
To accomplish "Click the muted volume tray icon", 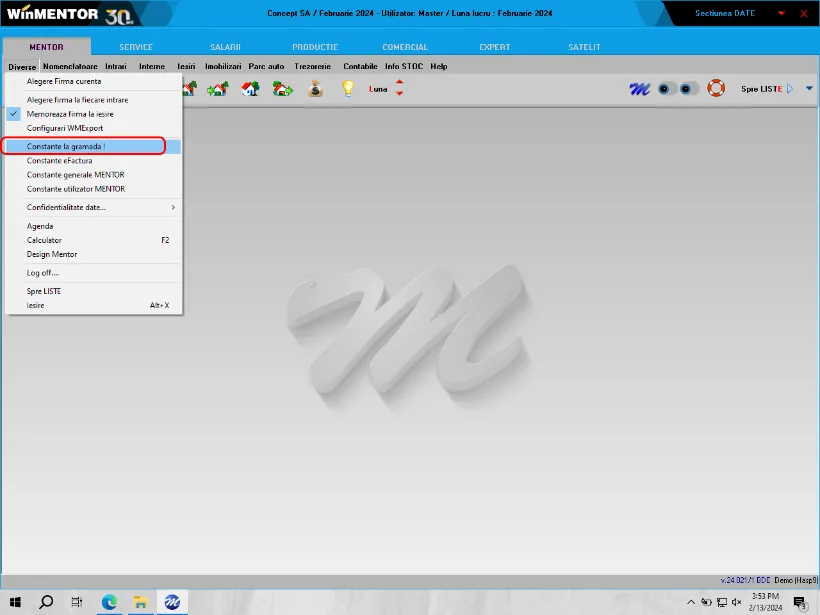I will (x=737, y=602).
